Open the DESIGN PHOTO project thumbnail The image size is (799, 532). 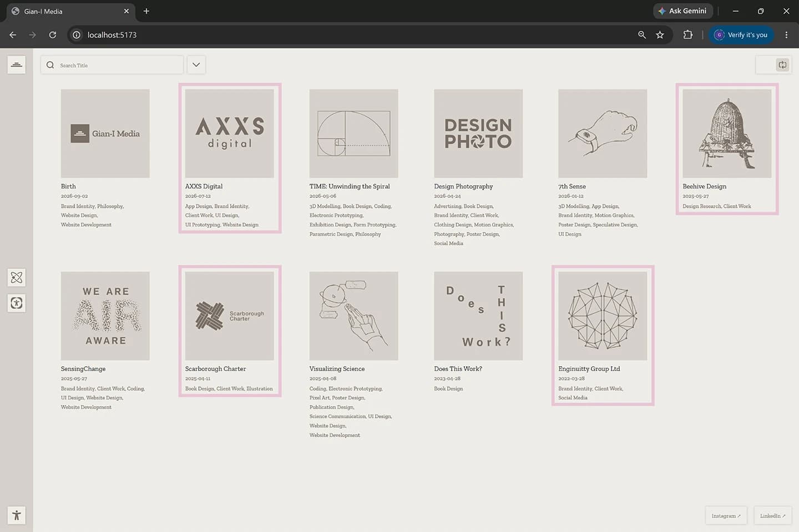[478, 134]
